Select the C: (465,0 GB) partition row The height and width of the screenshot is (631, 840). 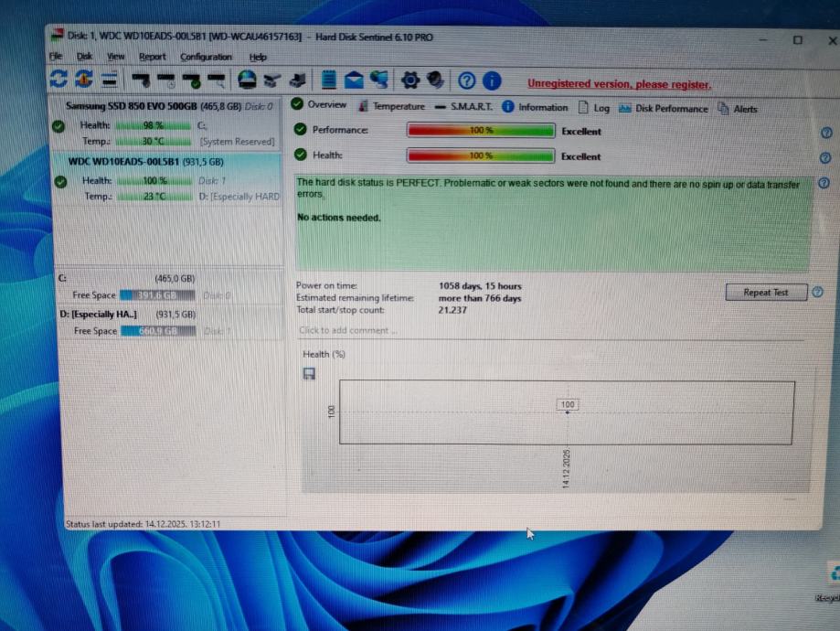pyautogui.click(x=170, y=287)
